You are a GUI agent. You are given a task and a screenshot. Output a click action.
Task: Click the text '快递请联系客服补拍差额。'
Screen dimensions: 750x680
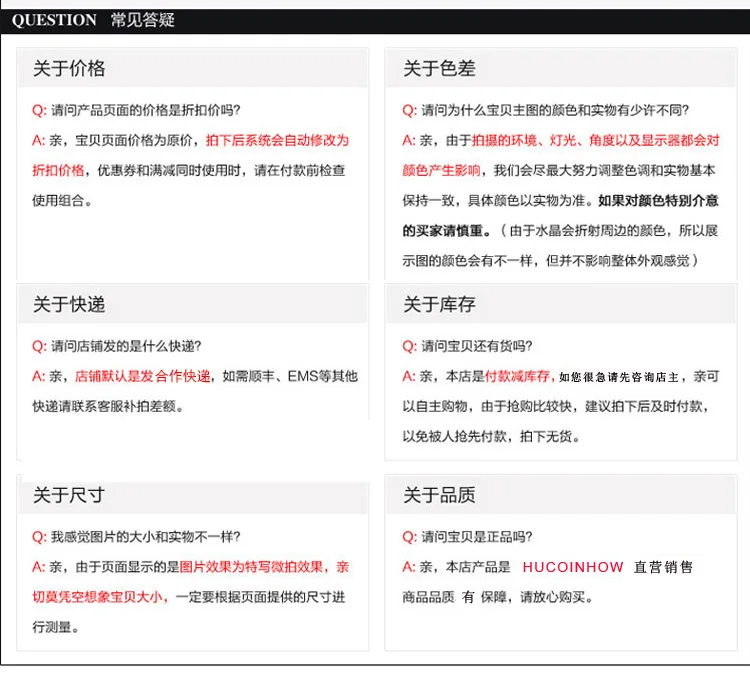click(108, 407)
